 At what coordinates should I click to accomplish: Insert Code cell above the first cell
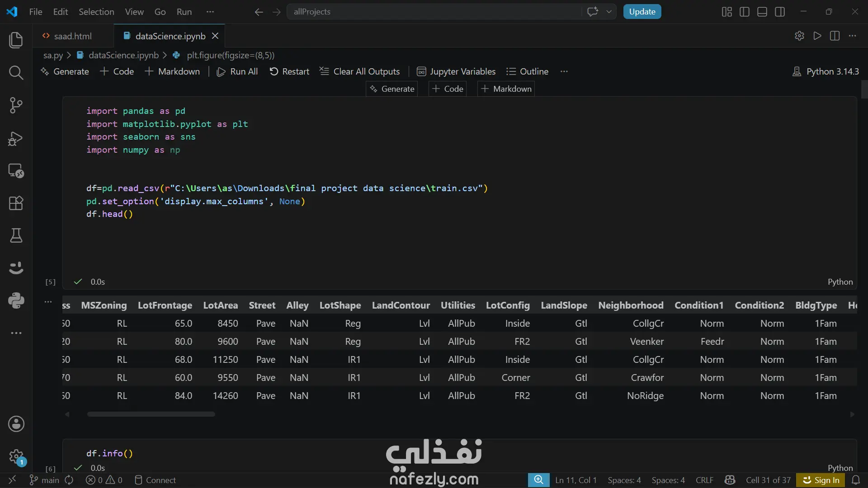tap(448, 89)
